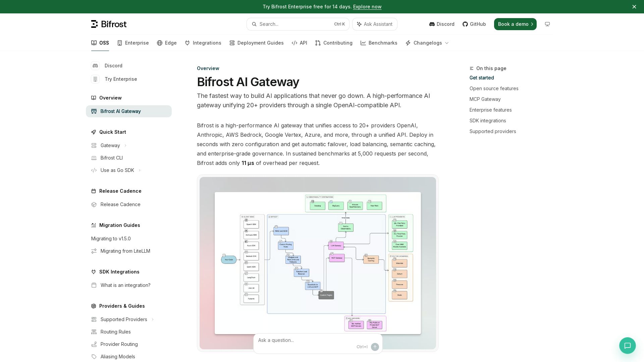Click the Provider Routing icon

[x=94, y=344]
